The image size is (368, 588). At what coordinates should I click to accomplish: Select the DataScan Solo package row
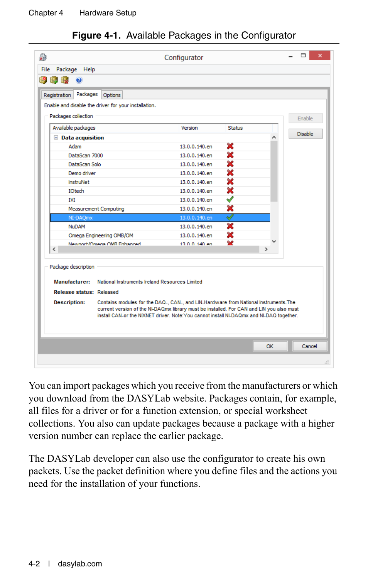(160, 164)
